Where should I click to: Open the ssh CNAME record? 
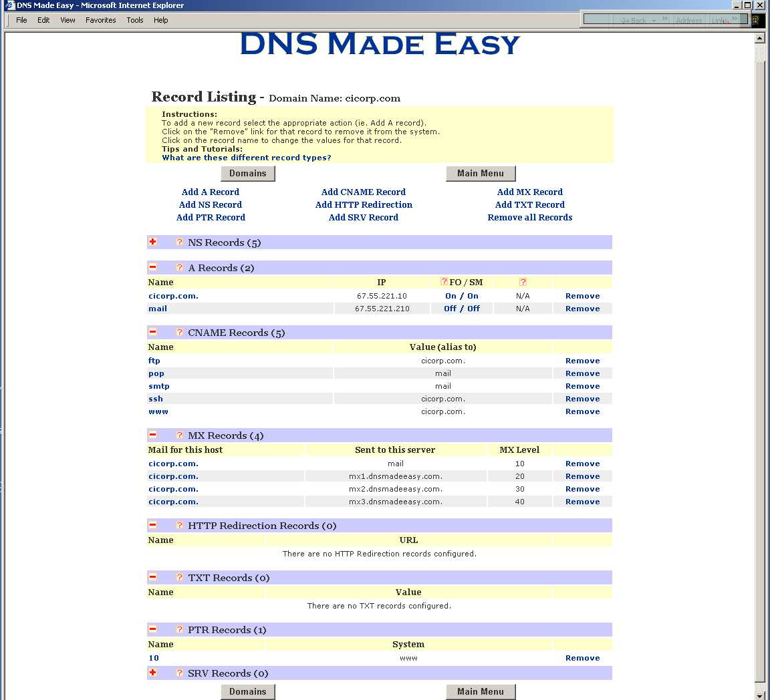coord(156,399)
